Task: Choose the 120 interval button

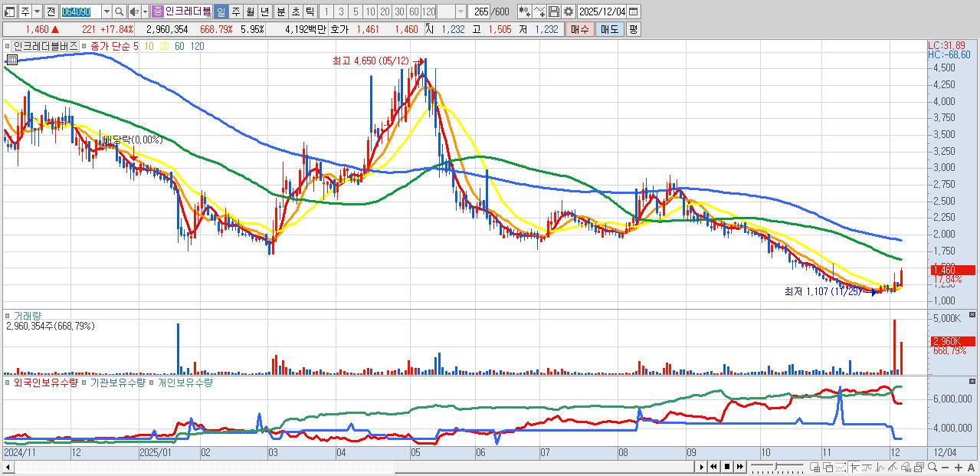Action: pyautogui.click(x=428, y=11)
